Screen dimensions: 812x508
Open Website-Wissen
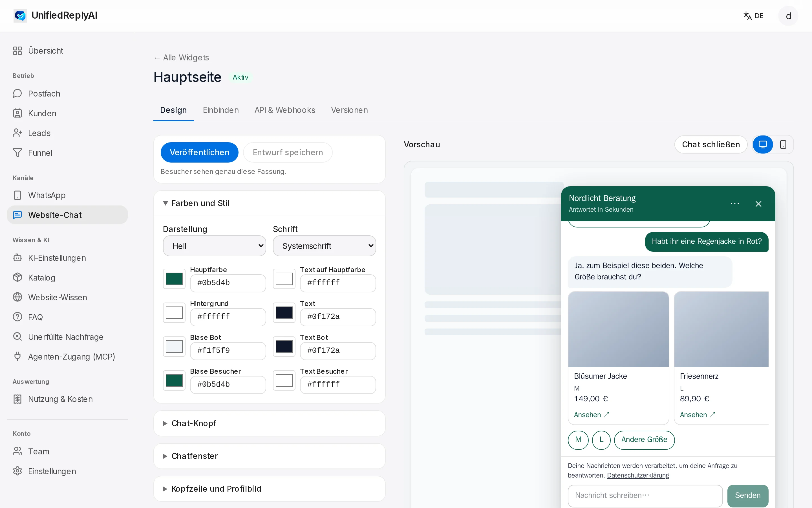[67, 297]
